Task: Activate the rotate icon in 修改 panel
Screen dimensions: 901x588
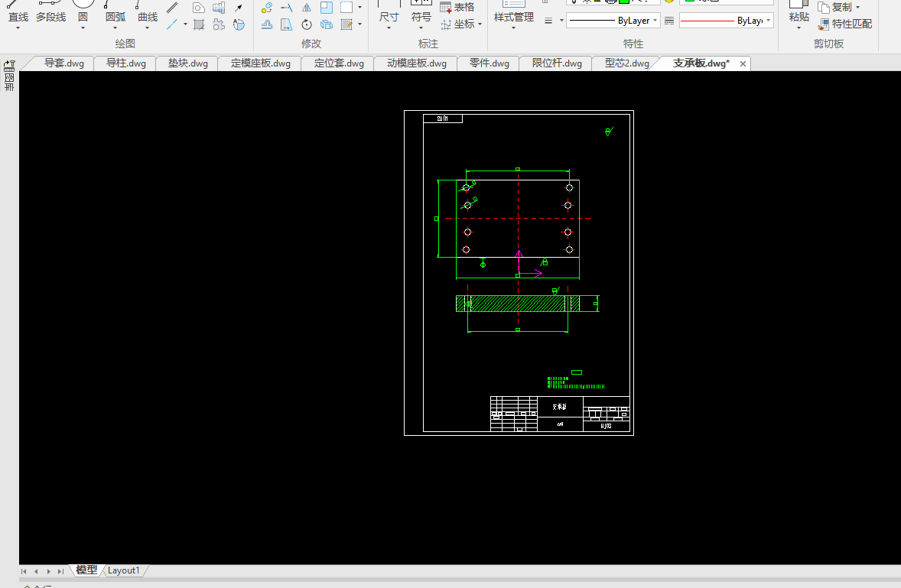Action: pyautogui.click(x=306, y=24)
